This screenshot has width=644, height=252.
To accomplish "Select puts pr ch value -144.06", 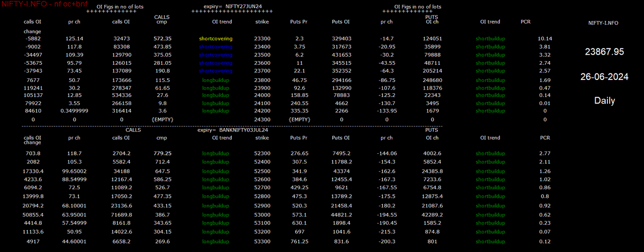I will 386,153.
